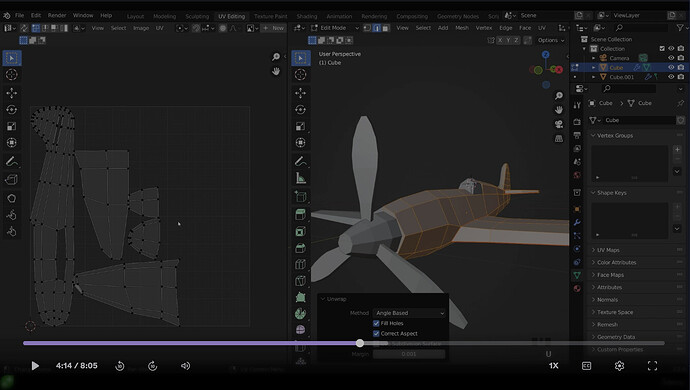The image size is (690, 390).
Task: Open Edit Mode dropdown
Action: tap(335, 28)
